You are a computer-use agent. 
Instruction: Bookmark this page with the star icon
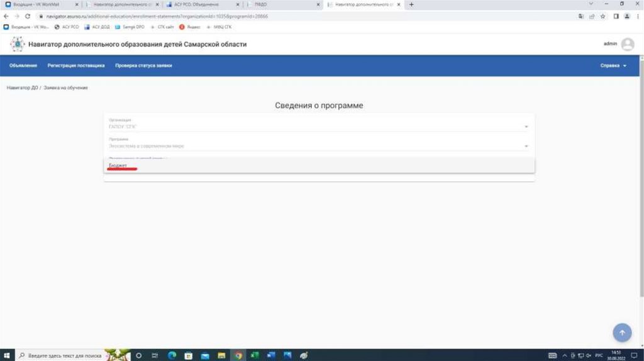pyautogui.click(x=602, y=16)
